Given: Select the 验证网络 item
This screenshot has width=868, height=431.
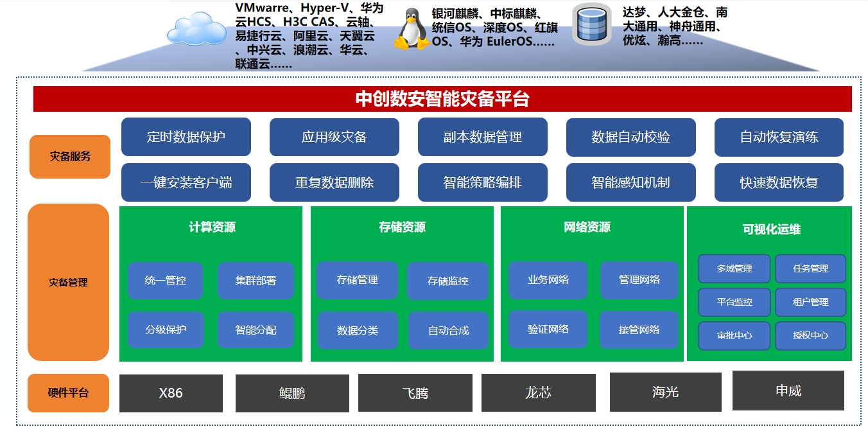Looking at the screenshot, I should (x=548, y=330).
